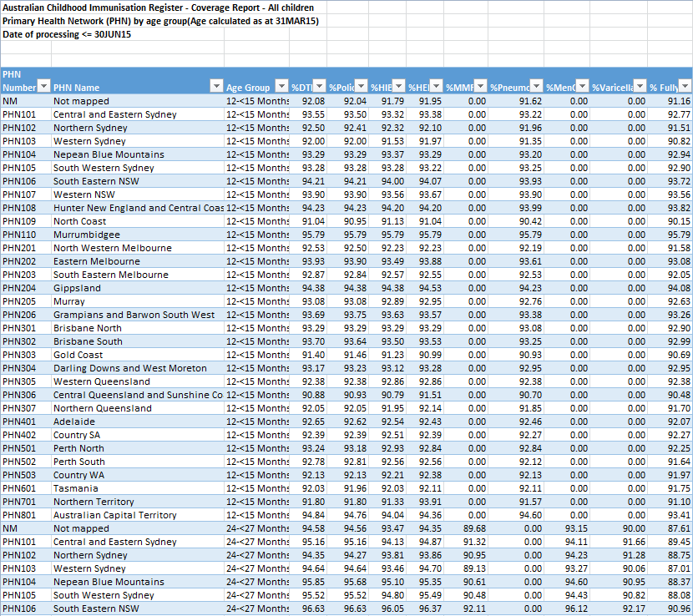Select the 'PHN204' number cell

tap(26, 288)
